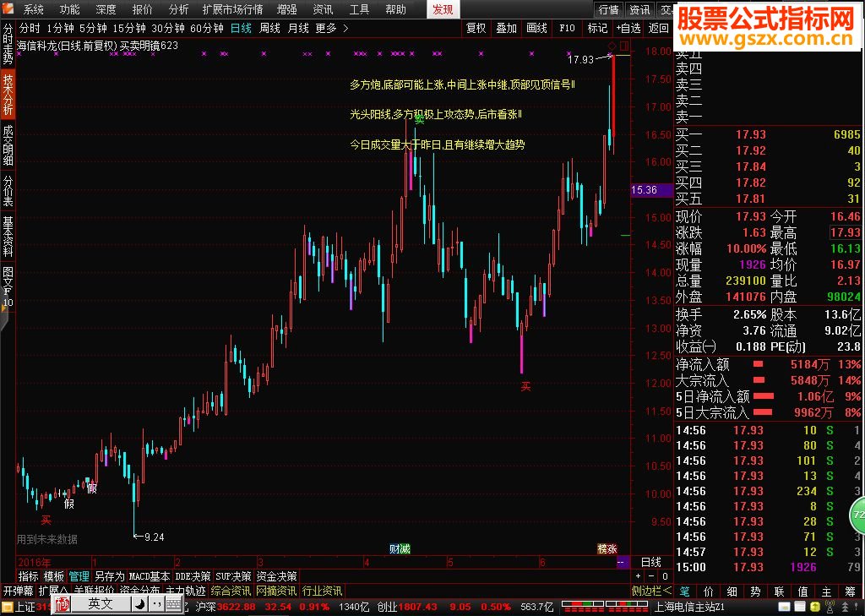
Task: Open the 工具 menu
Action: (x=360, y=9)
